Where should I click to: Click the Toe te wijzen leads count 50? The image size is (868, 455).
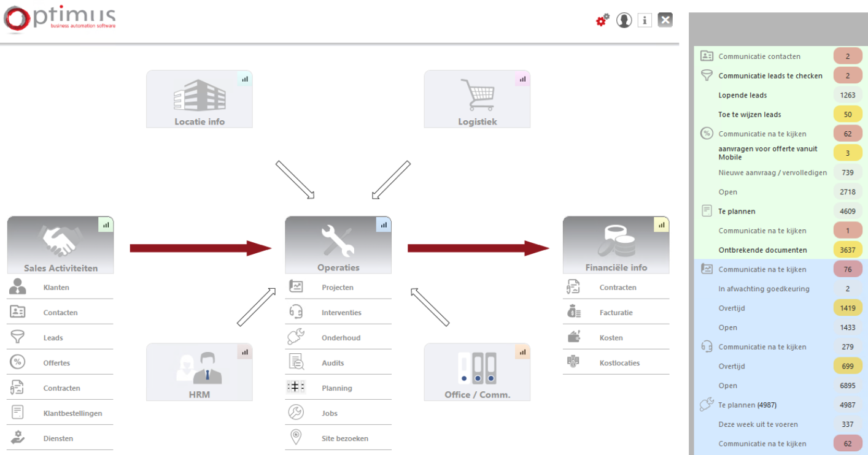pyautogui.click(x=847, y=115)
